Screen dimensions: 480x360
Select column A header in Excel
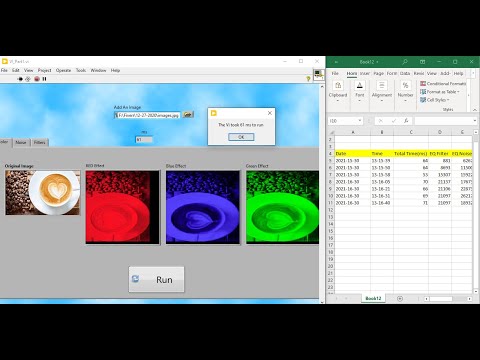353,132
